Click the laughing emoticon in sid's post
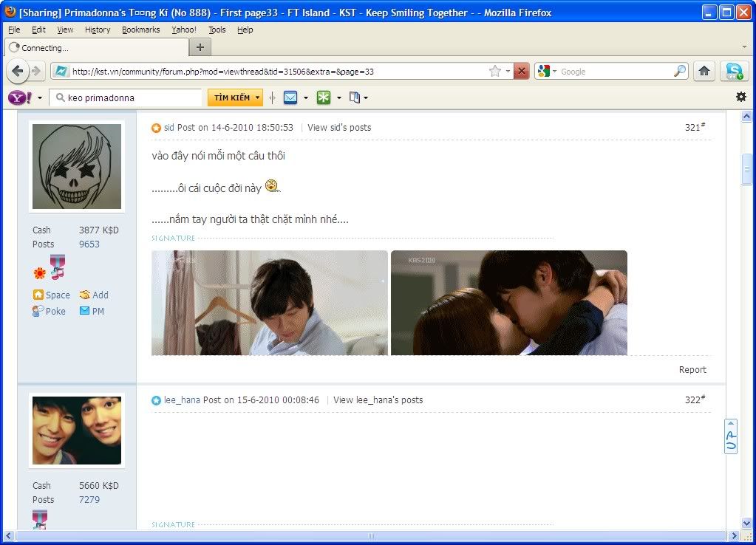Viewport: 756px width, 545px height. coord(273,185)
